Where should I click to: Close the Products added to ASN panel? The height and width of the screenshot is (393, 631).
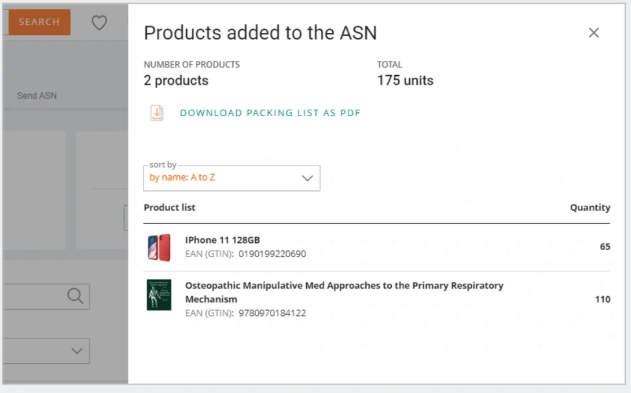594,33
